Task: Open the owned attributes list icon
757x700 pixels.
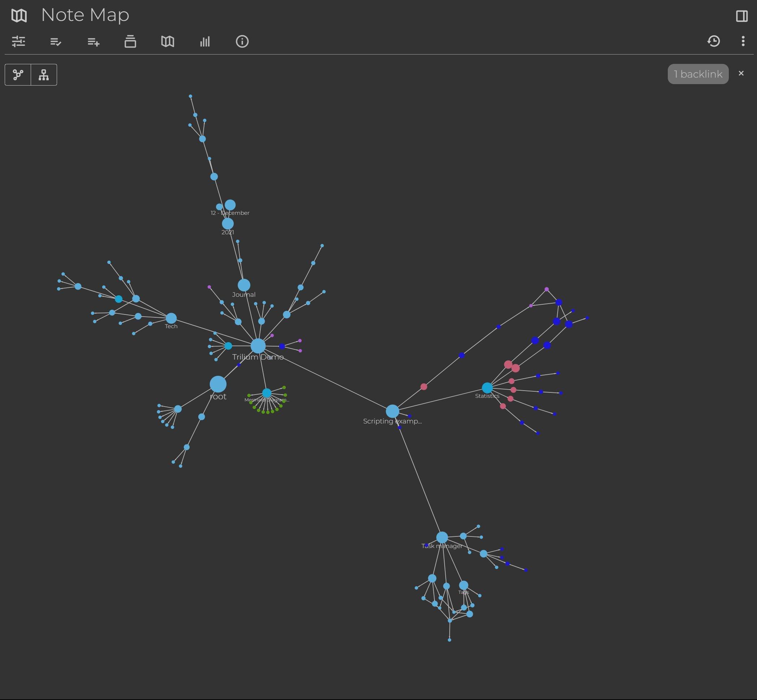Action: (x=56, y=41)
